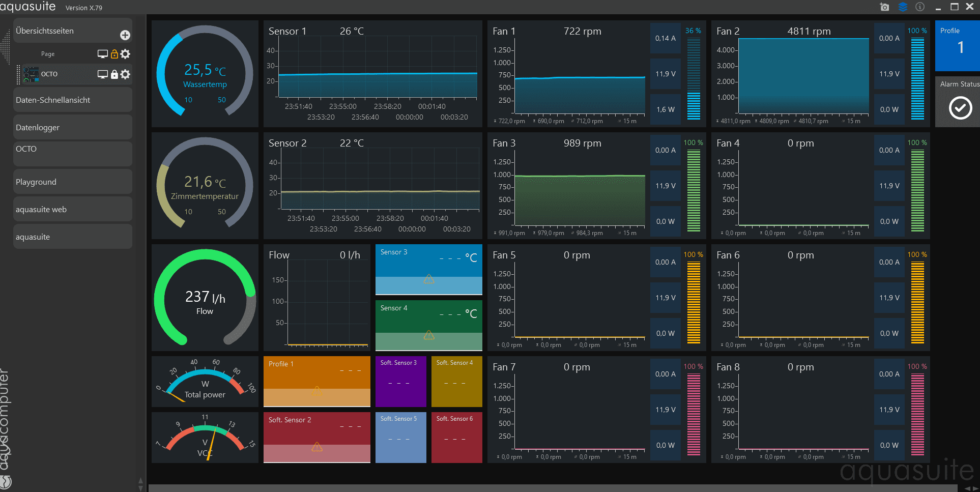Toggle the orange unlock icon in the Page row

tap(114, 54)
